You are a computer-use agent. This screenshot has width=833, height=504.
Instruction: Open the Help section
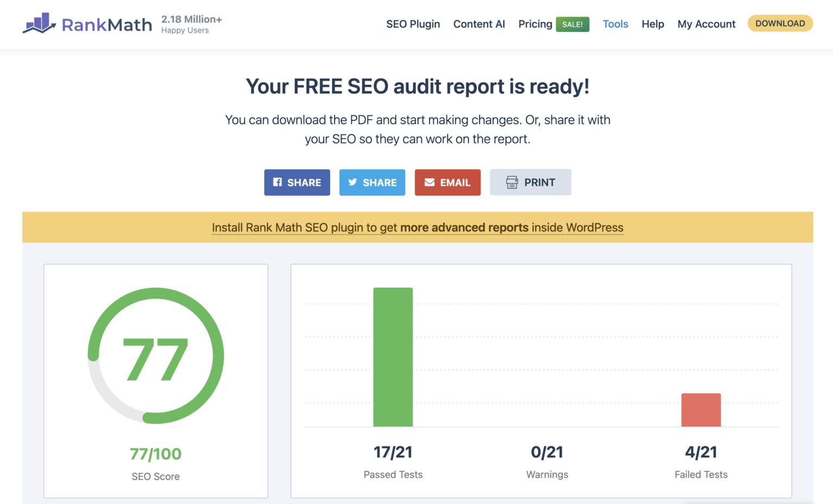(652, 24)
